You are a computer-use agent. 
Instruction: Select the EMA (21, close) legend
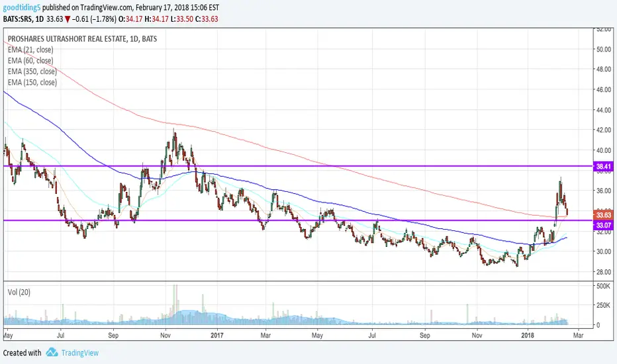(30, 50)
